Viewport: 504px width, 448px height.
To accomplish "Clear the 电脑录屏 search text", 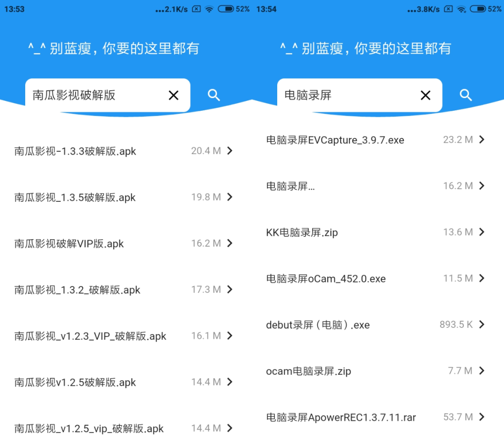I will point(426,95).
